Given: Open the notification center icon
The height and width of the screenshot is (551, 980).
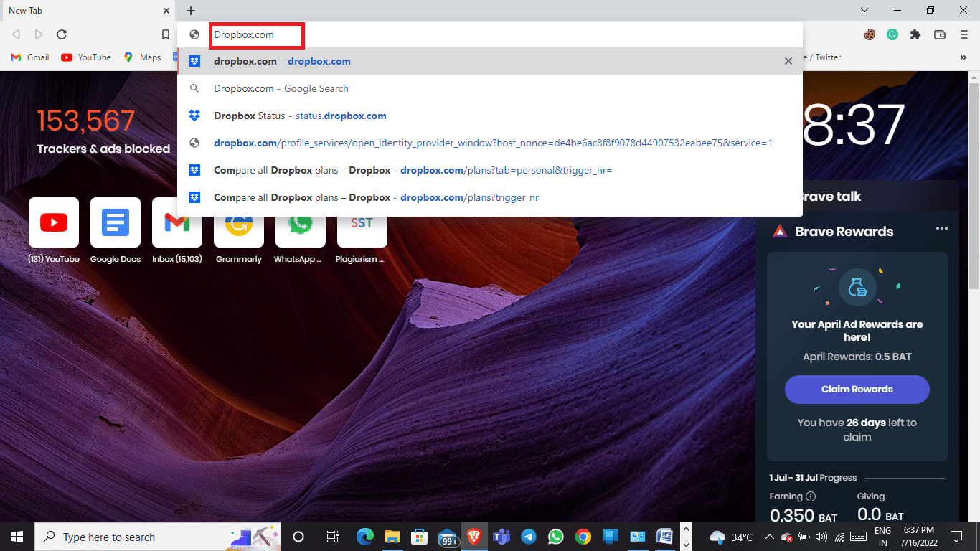Looking at the screenshot, I should click(x=956, y=537).
